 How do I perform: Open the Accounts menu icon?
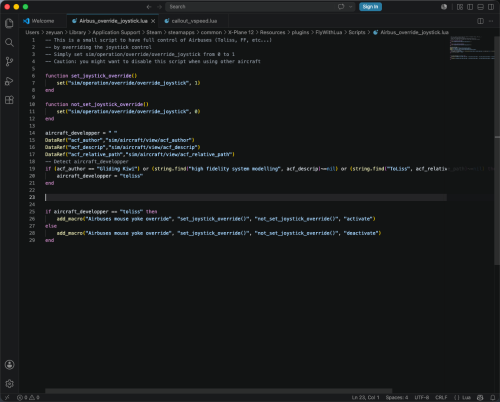(x=9, y=365)
